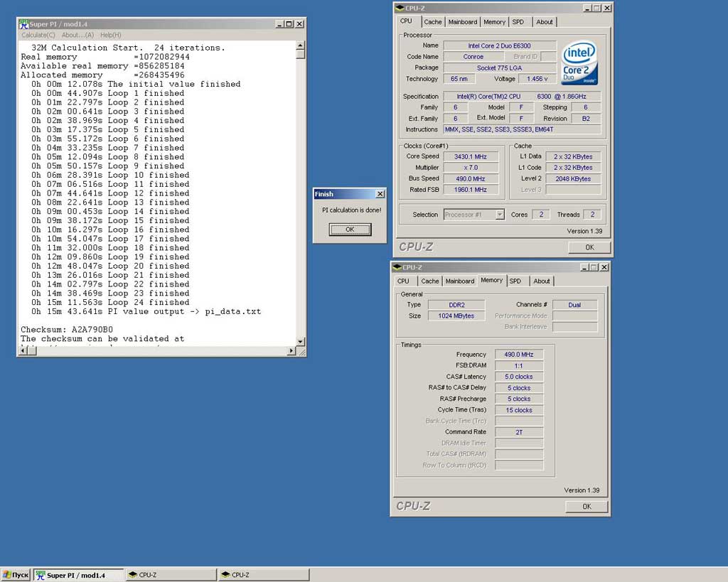Click memory Type value DDR2
This screenshot has width=728, height=582.
457,305
